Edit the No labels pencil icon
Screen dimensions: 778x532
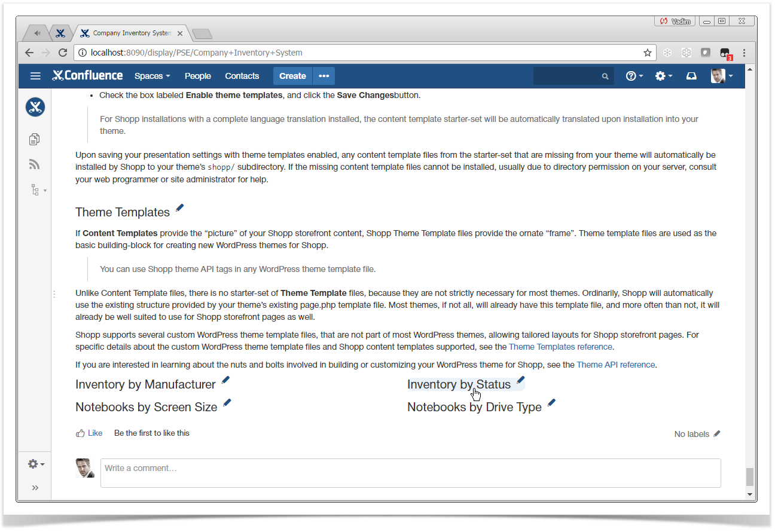click(716, 433)
